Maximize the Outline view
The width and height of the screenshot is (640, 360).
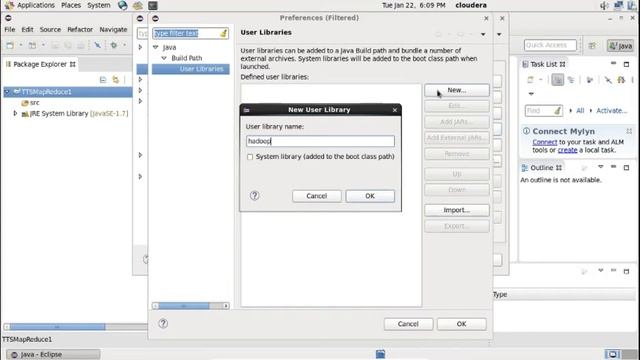point(626,167)
